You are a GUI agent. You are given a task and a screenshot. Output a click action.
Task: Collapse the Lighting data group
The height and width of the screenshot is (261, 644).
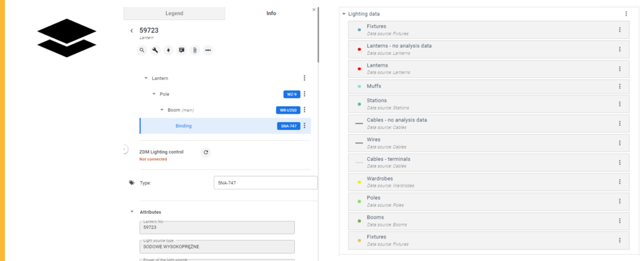pyautogui.click(x=343, y=14)
